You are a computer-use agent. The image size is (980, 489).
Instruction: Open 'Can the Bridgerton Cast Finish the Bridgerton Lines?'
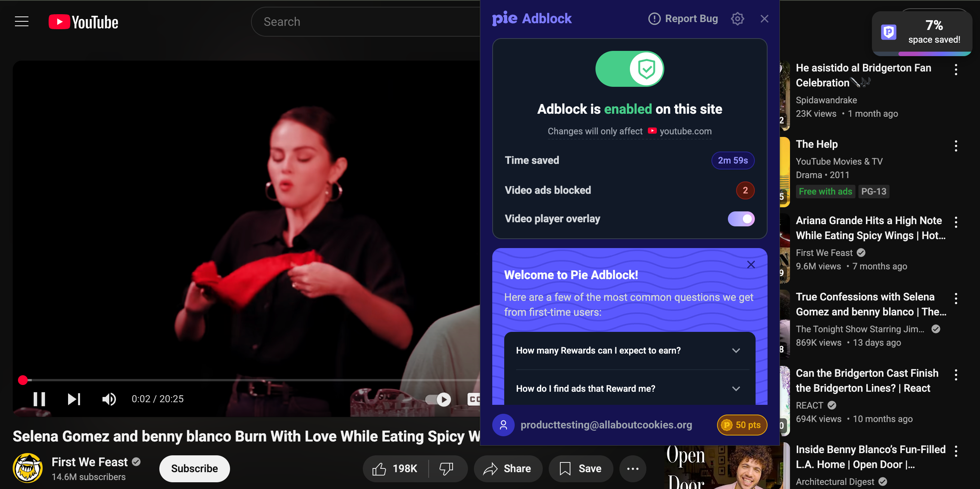tap(867, 380)
